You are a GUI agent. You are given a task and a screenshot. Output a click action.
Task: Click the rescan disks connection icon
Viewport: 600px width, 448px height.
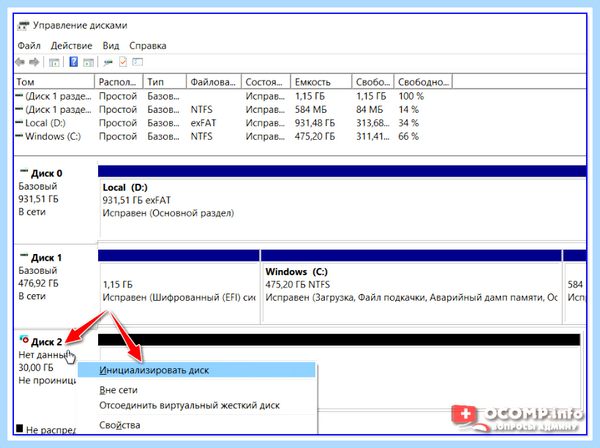click(108, 62)
